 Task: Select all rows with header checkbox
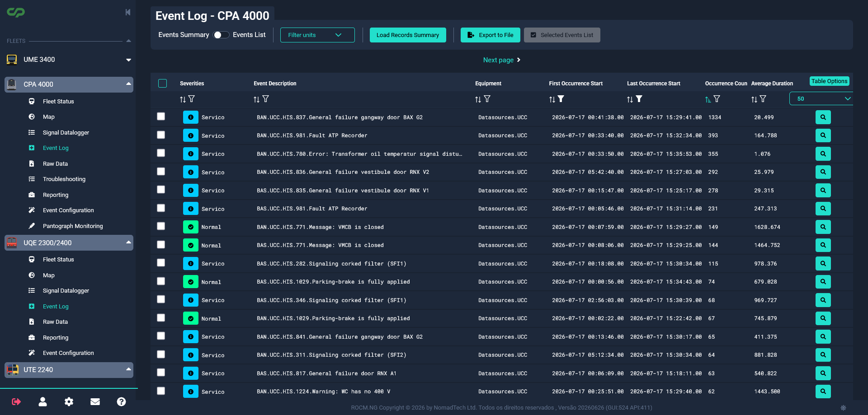click(x=163, y=83)
